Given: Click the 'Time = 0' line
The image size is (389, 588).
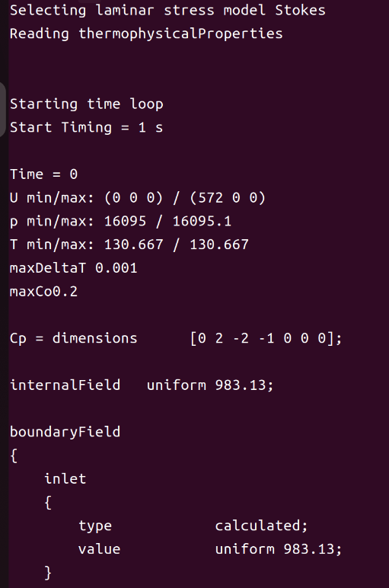Looking at the screenshot, I should coord(44,174).
